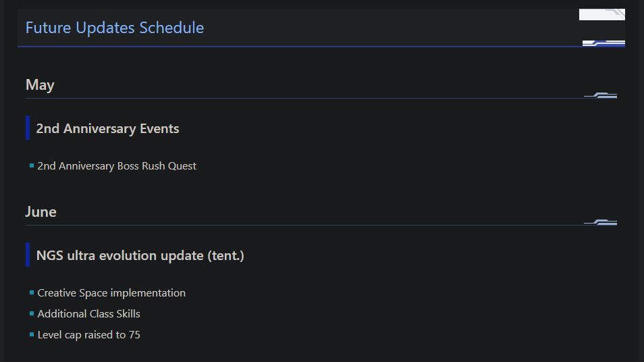
Task: Open the Additional Class Skills item
Action: pos(88,314)
